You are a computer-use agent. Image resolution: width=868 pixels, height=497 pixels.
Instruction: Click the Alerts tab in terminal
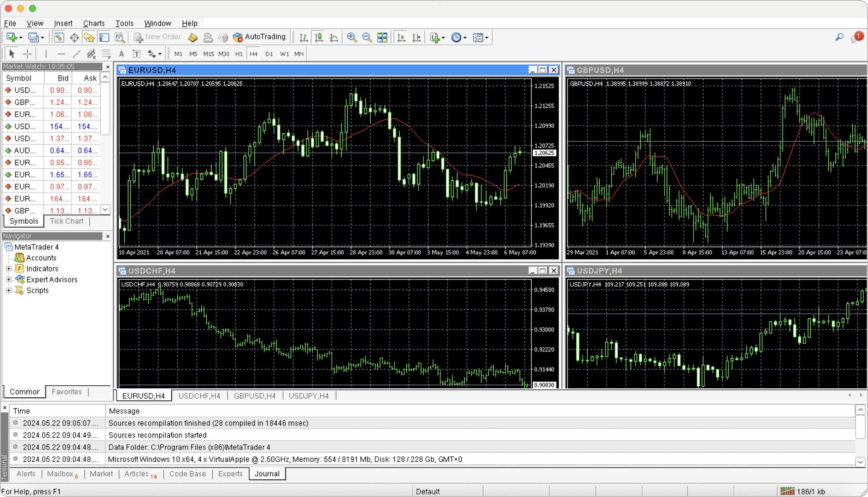coord(26,474)
